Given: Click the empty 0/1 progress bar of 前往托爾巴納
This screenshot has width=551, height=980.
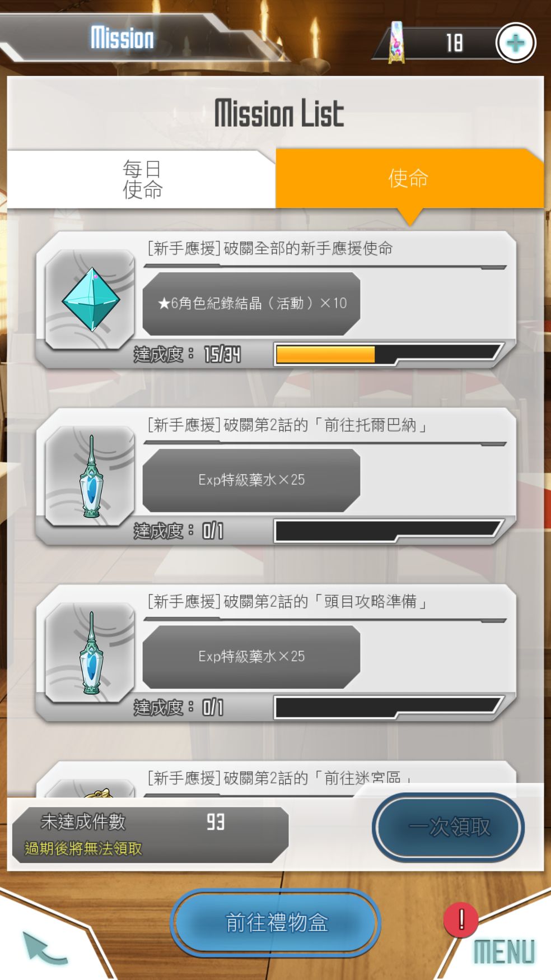Looking at the screenshot, I should (x=389, y=531).
